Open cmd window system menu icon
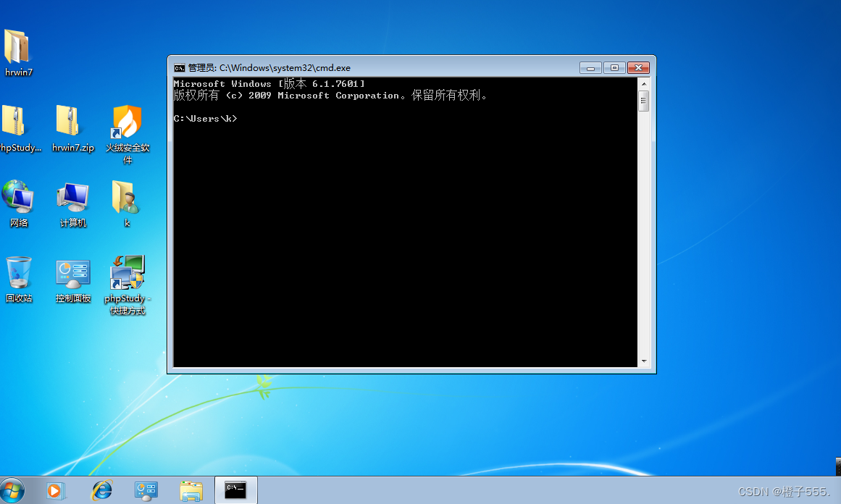 pyautogui.click(x=179, y=68)
